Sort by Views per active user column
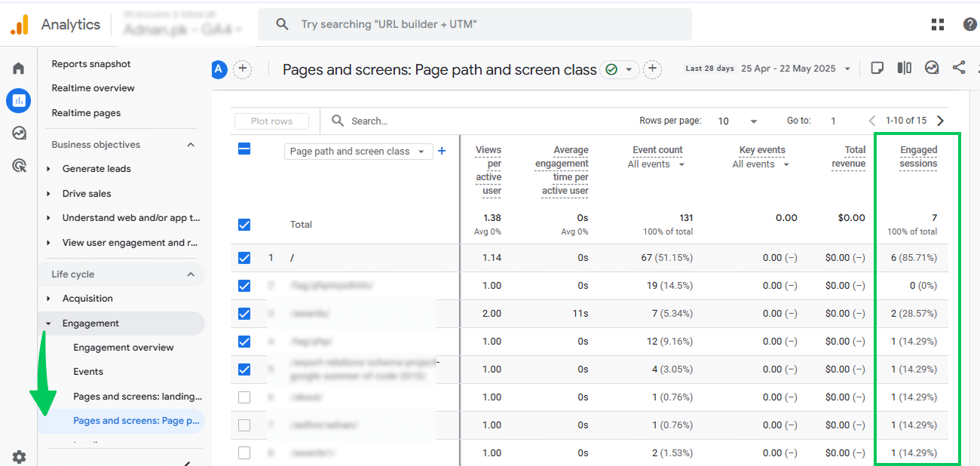980x466 pixels. pos(488,170)
